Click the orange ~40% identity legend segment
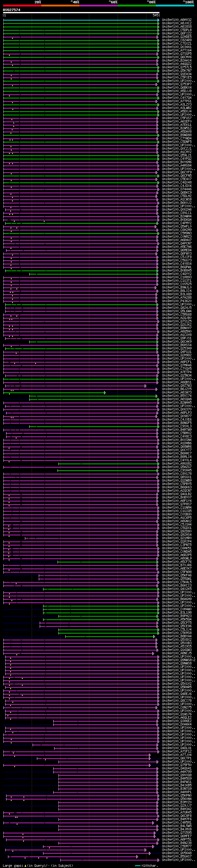The height and width of the screenshot is (868, 197). pyautogui.click(x=60, y=6)
